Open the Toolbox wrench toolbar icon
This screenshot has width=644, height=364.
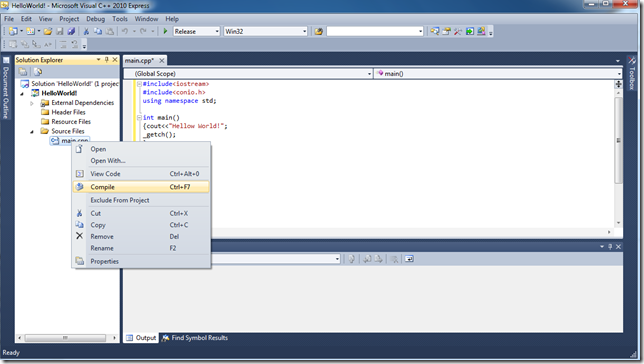coord(458,31)
